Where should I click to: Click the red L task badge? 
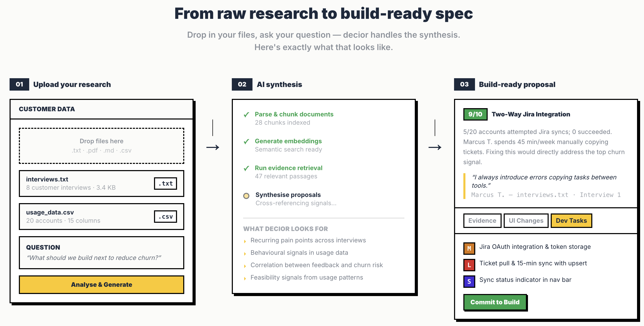coord(469,265)
